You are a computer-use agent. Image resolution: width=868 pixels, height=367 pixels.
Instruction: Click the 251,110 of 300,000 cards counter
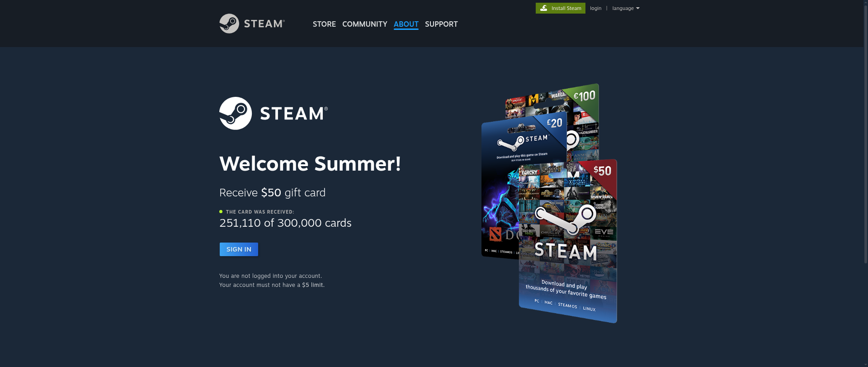tap(285, 223)
